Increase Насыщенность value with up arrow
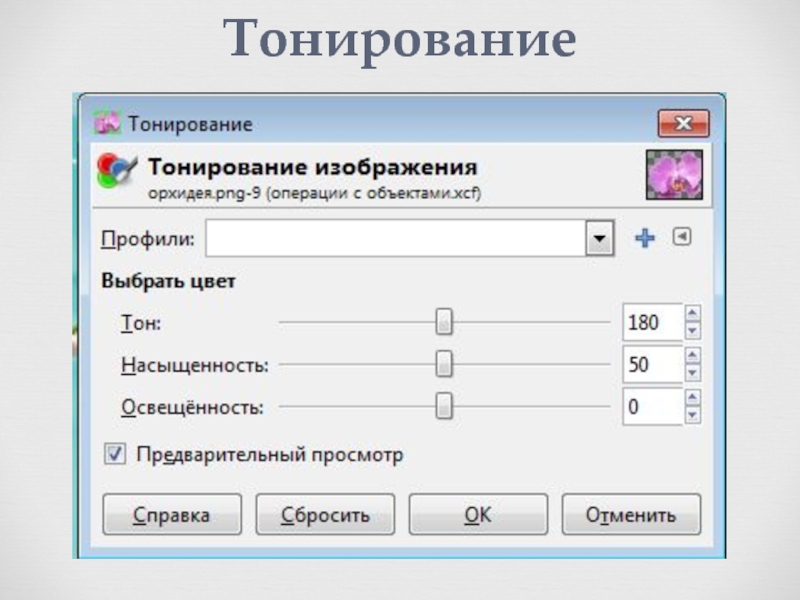Image resolution: width=800 pixels, height=600 pixels. (x=693, y=356)
